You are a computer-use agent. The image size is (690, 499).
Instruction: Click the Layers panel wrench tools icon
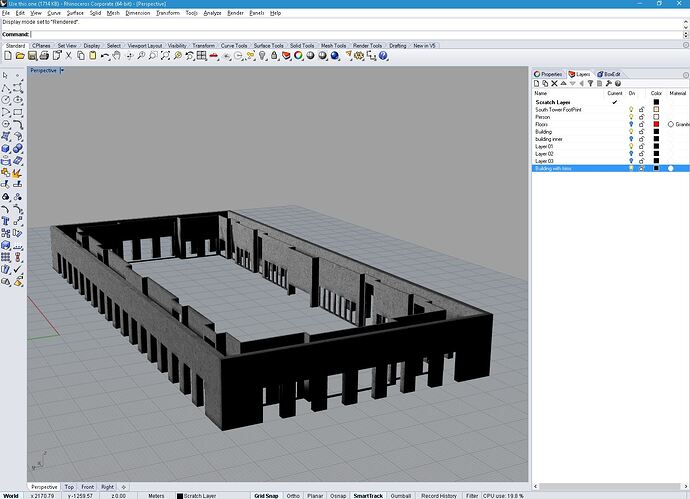[609, 84]
